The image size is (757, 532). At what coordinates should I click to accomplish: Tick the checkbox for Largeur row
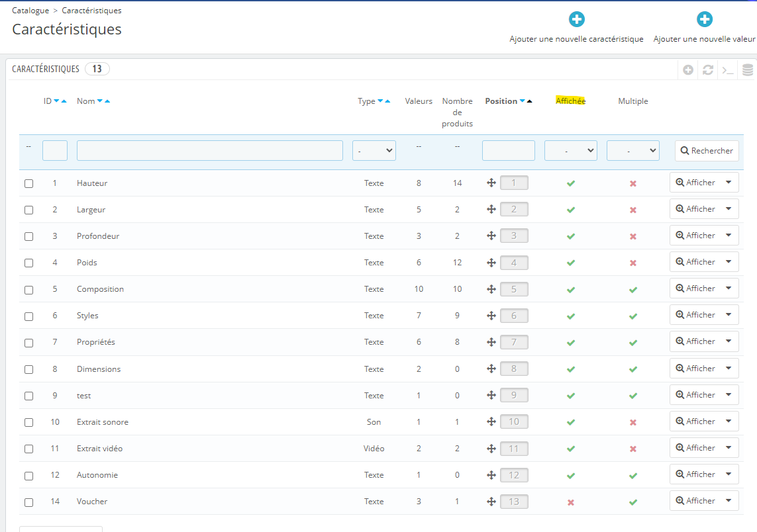tap(29, 210)
